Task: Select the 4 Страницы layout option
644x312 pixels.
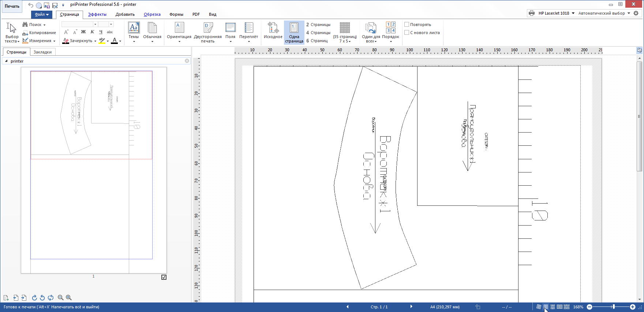Action: 318,33
